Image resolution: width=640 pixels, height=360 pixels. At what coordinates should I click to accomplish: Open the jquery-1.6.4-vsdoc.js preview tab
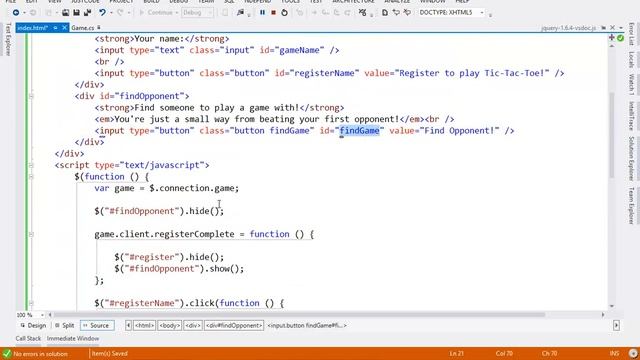click(x=568, y=28)
